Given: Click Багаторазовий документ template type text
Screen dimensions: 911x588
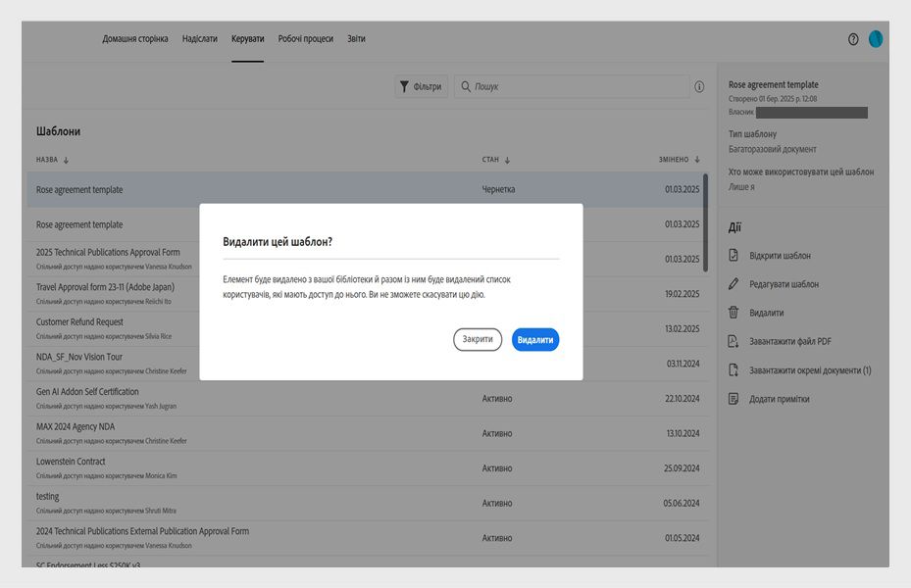Looking at the screenshot, I should (x=772, y=149).
